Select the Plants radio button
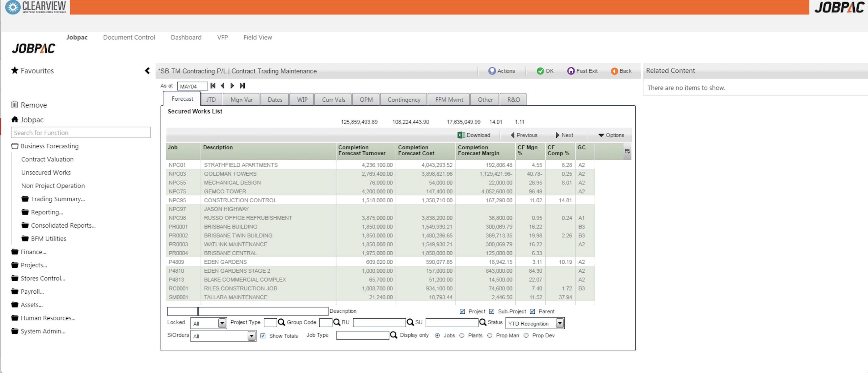Viewport: 868px width, 373px height. [x=462, y=336]
